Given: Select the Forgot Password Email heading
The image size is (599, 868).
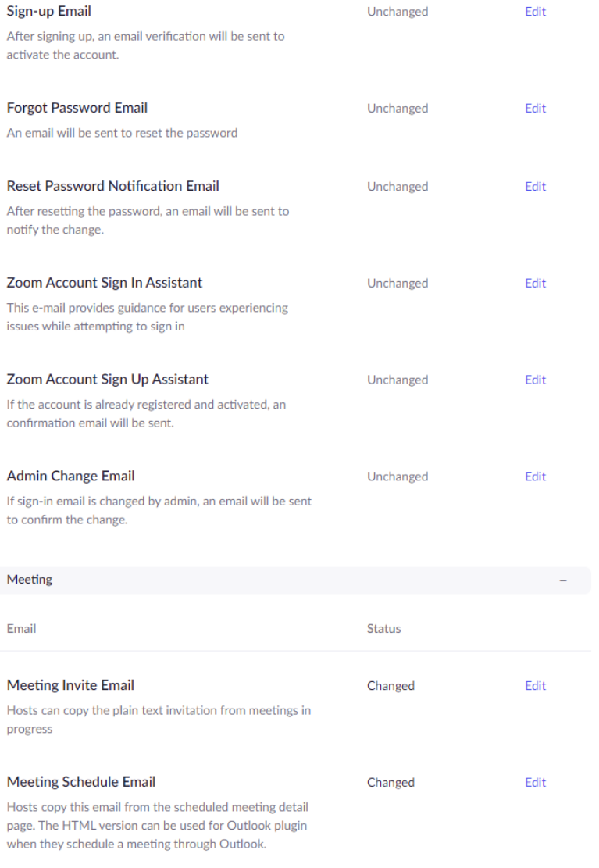Looking at the screenshot, I should (x=77, y=108).
